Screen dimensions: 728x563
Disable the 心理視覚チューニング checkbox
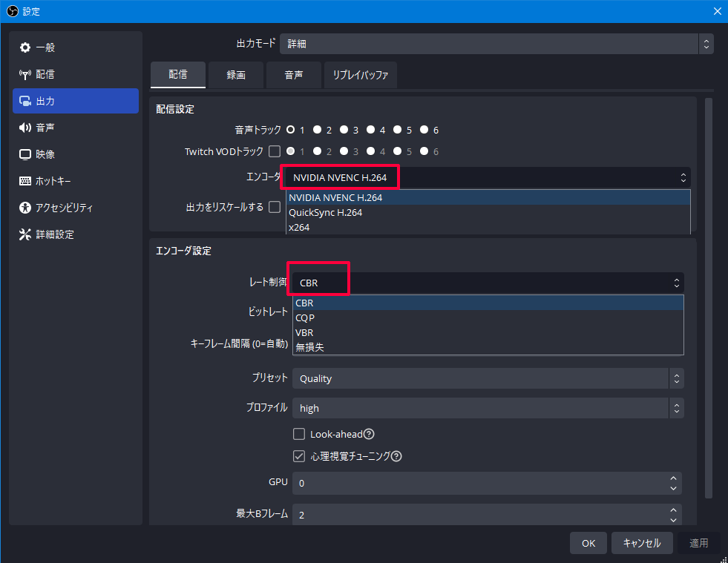click(299, 456)
